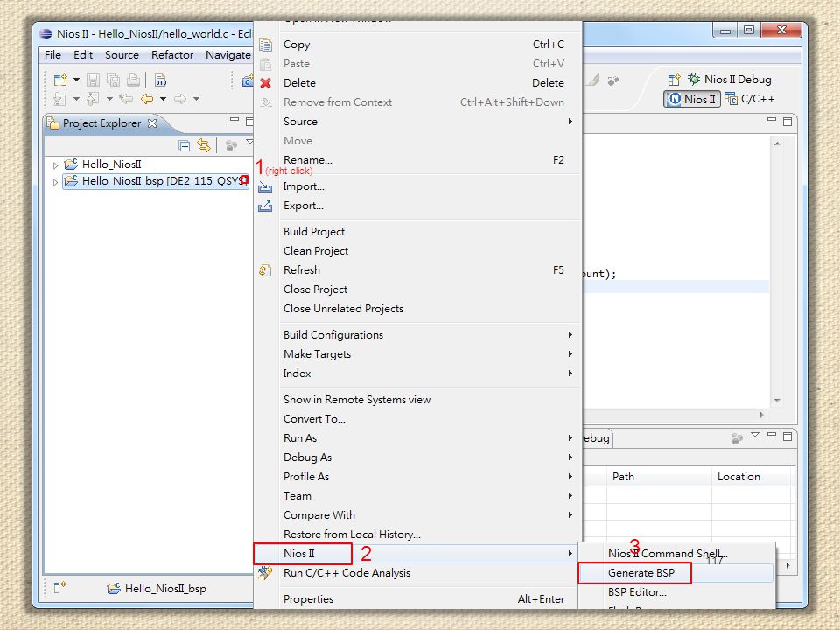Choose Delete from the context menu
Image resolution: width=840 pixels, height=630 pixels.
click(x=418, y=83)
